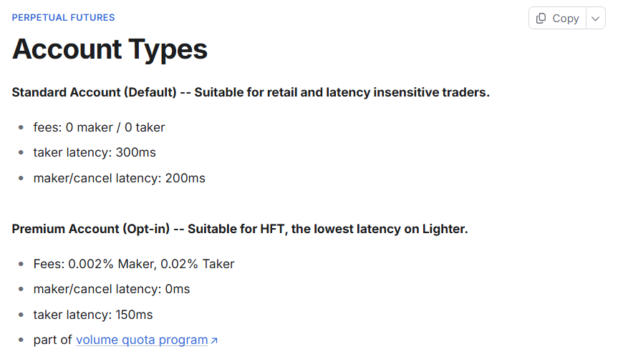Select the 'fees: 0 maker / 0 taker' item
This screenshot has height=364, width=623.
[99, 127]
